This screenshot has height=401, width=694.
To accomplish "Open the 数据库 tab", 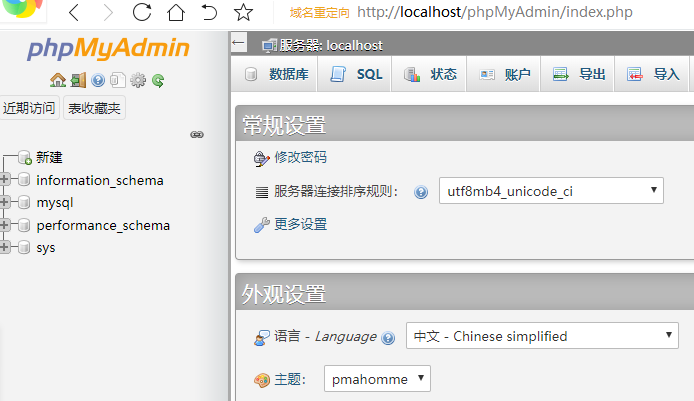I will pyautogui.click(x=275, y=74).
